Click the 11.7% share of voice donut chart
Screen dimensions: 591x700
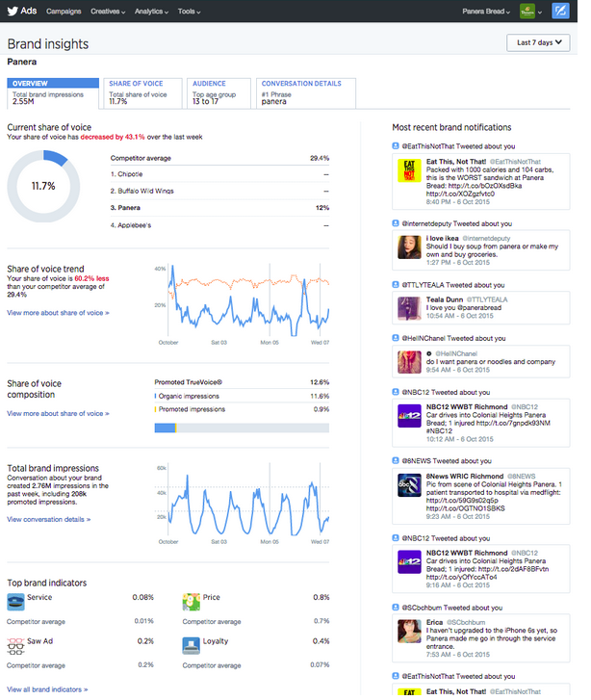(x=43, y=186)
